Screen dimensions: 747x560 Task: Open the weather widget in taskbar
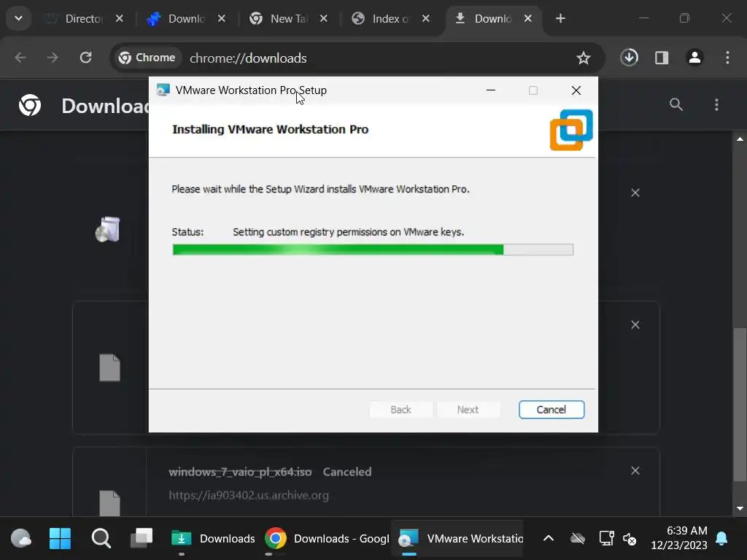coord(21,539)
